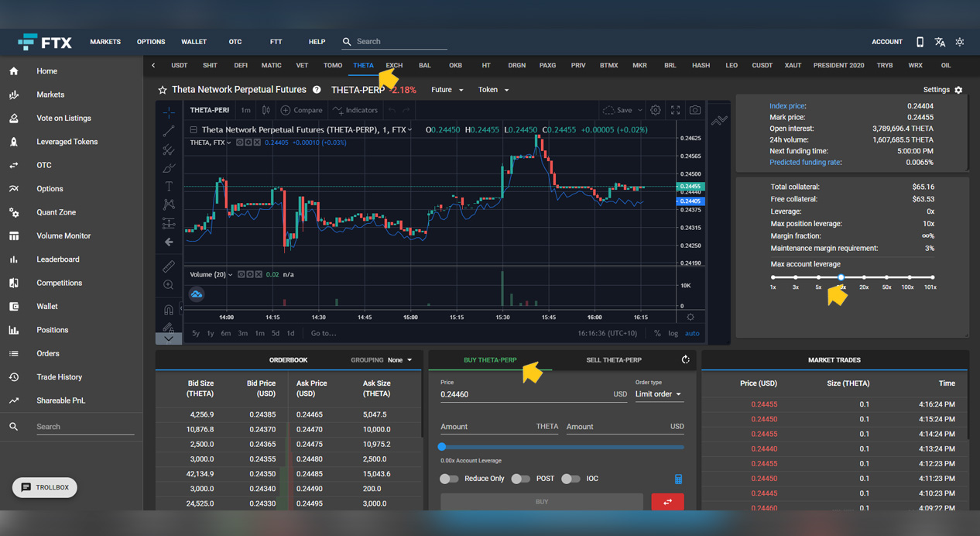The image size is (980, 536).
Task: Toggle percent scale on the chart
Action: [657, 333]
